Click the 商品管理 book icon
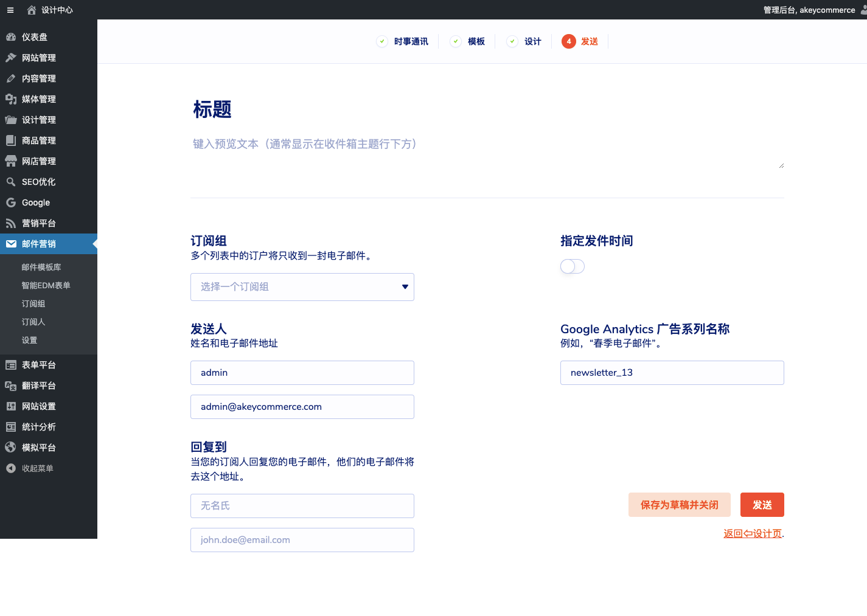The width and height of the screenshot is (867, 616). pos(11,140)
